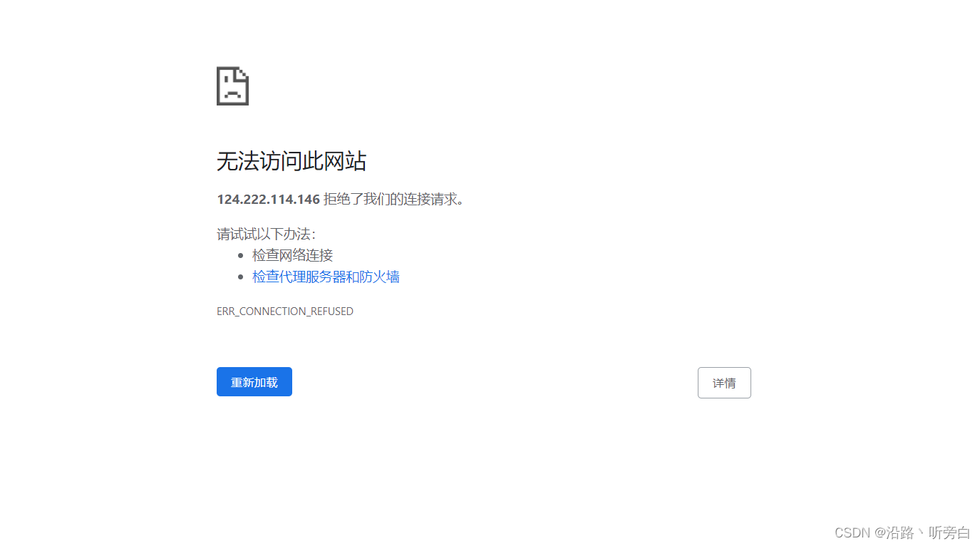The height and width of the screenshot is (546, 980).
Task: Click the ERR_CONNECTION_REFUSED error code
Action: [284, 311]
